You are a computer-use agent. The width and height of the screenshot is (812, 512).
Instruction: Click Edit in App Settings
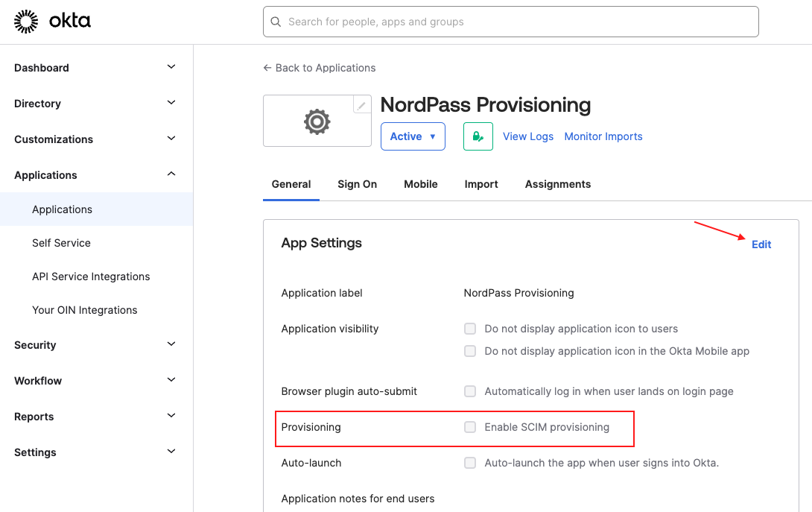761,244
